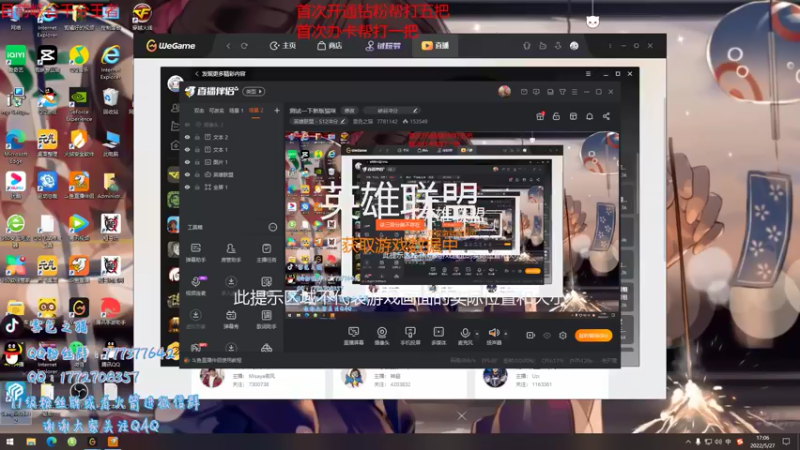
Task: Open the WeGame shop tab
Action: (x=329, y=46)
